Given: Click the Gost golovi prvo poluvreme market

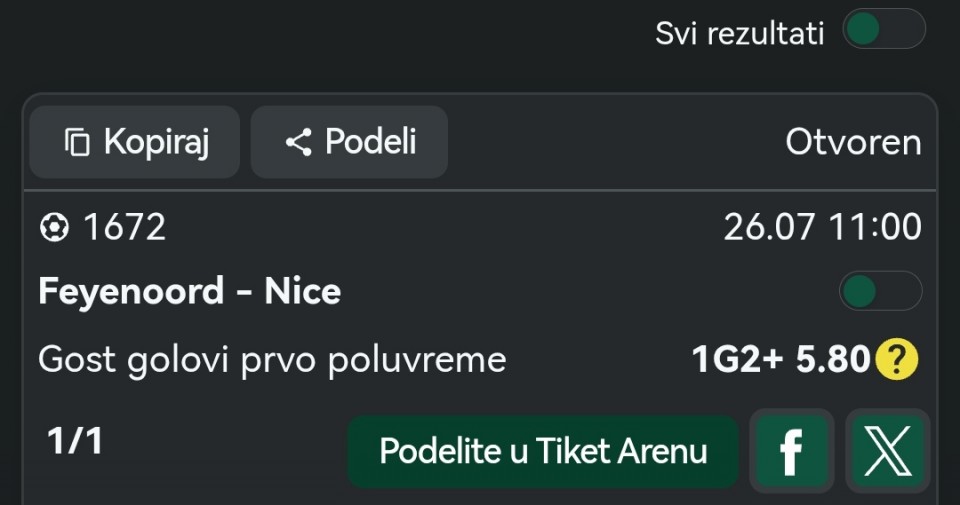Looking at the screenshot, I should (272, 359).
